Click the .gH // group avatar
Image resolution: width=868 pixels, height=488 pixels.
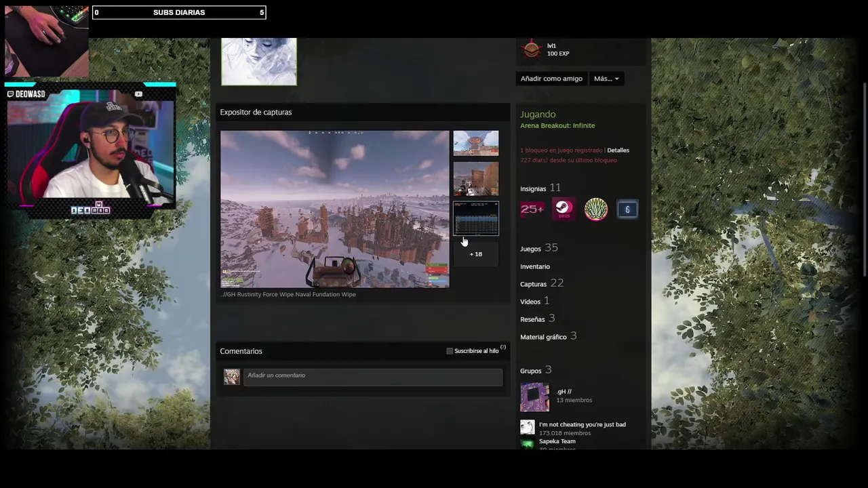click(x=534, y=397)
